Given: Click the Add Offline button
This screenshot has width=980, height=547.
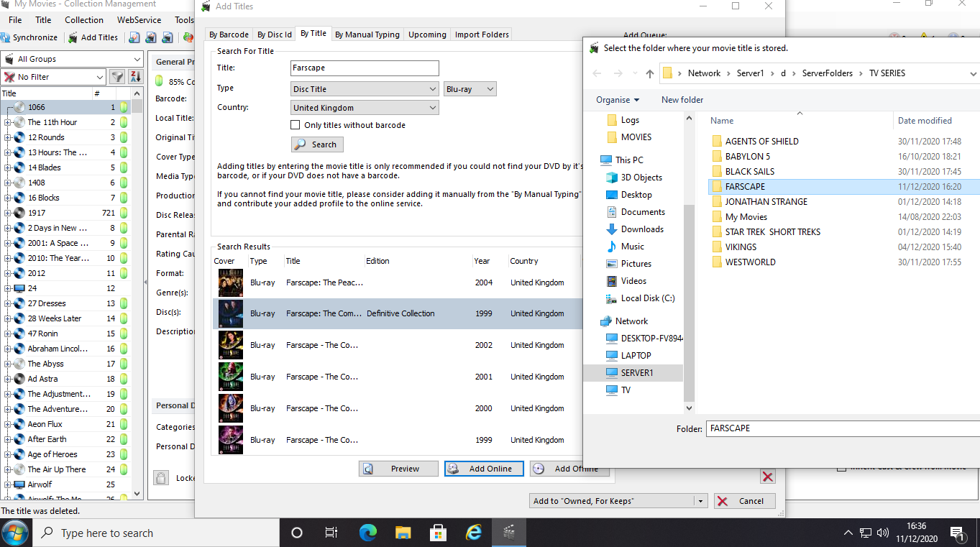Looking at the screenshot, I should 569,469.
